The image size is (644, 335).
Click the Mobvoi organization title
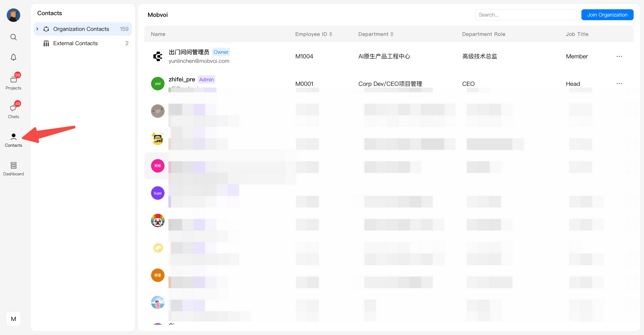click(158, 15)
